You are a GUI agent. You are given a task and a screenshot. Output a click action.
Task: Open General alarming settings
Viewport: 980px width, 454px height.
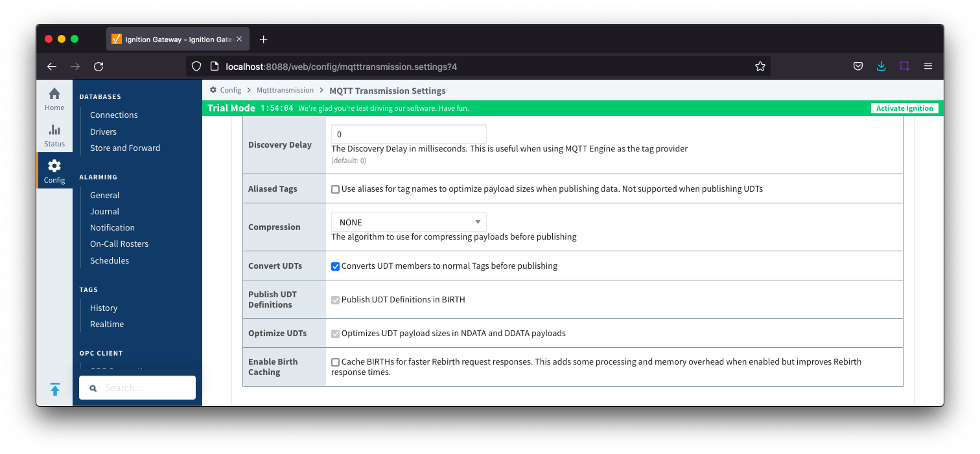pos(105,195)
